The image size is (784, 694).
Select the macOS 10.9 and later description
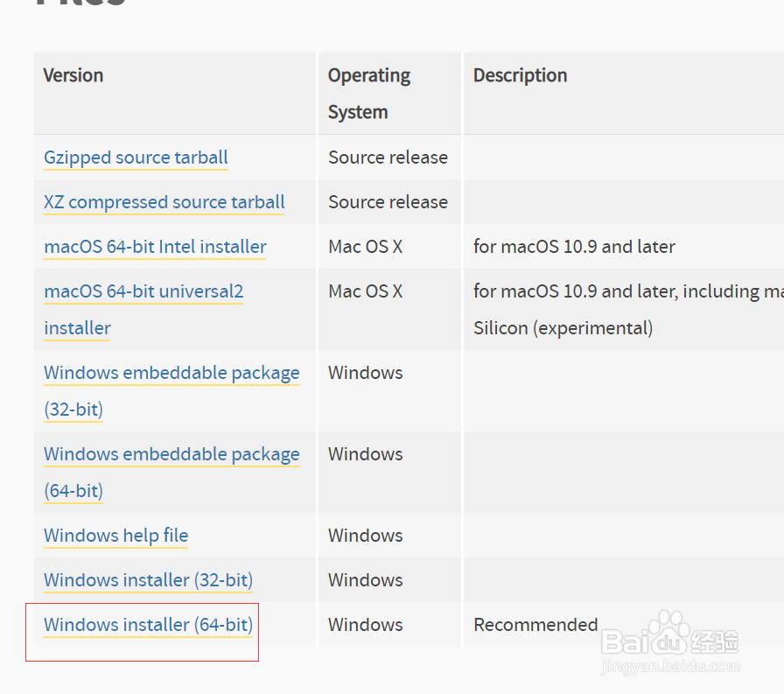coord(574,246)
